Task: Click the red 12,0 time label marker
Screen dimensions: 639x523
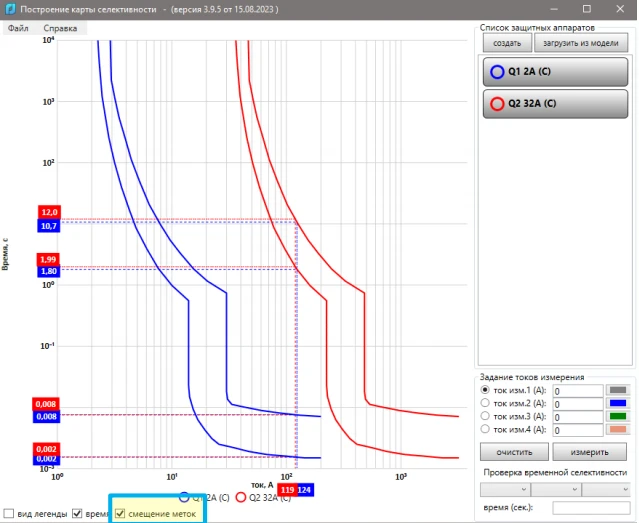Action: pos(50,213)
